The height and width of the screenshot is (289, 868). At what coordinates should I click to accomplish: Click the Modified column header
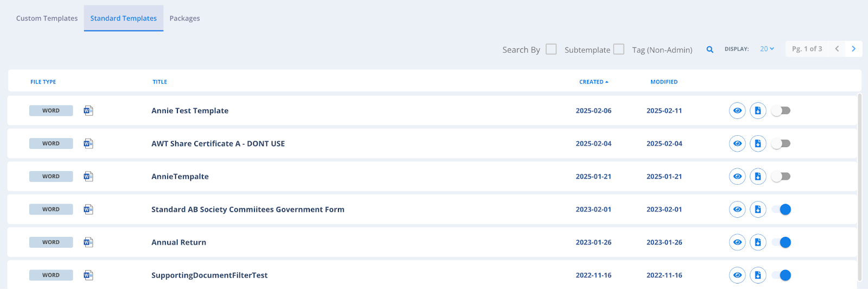pyautogui.click(x=664, y=82)
